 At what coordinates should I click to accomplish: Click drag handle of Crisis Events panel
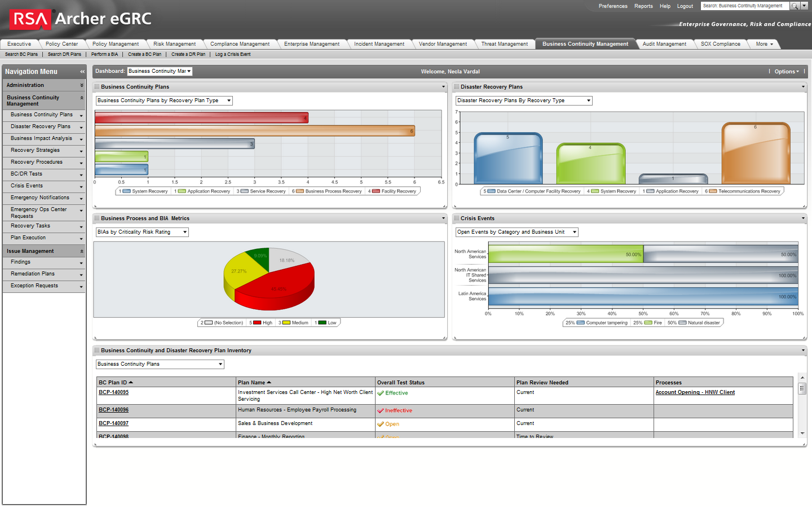point(457,218)
